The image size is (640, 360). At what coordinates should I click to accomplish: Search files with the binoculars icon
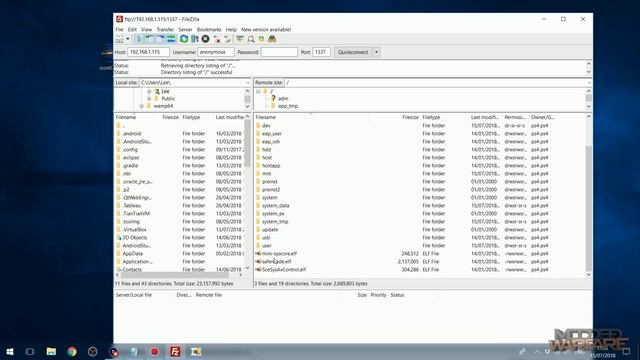pos(272,39)
